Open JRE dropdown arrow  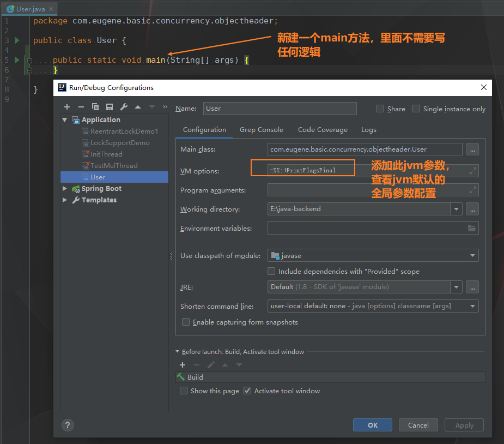pos(456,287)
